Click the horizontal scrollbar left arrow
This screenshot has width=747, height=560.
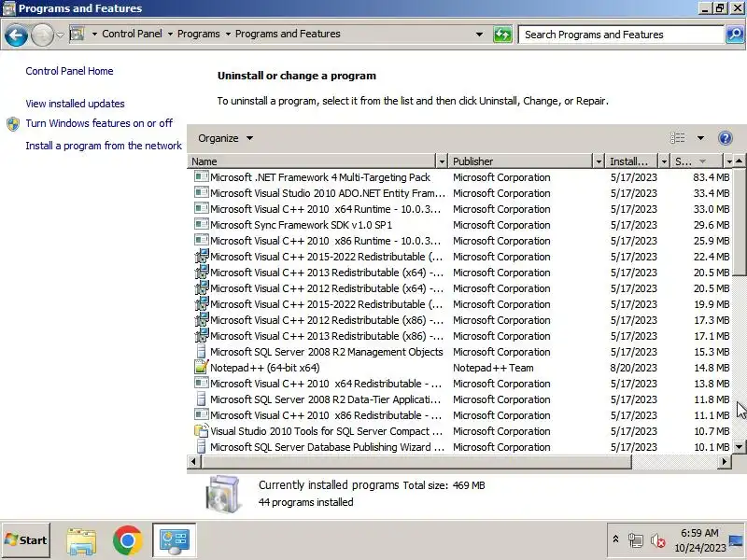[193, 461]
